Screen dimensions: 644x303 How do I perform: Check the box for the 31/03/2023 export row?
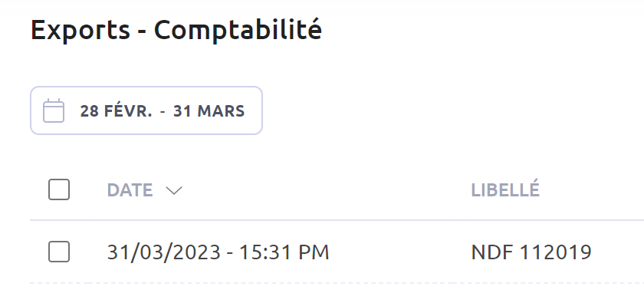pyautogui.click(x=59, y=252)
